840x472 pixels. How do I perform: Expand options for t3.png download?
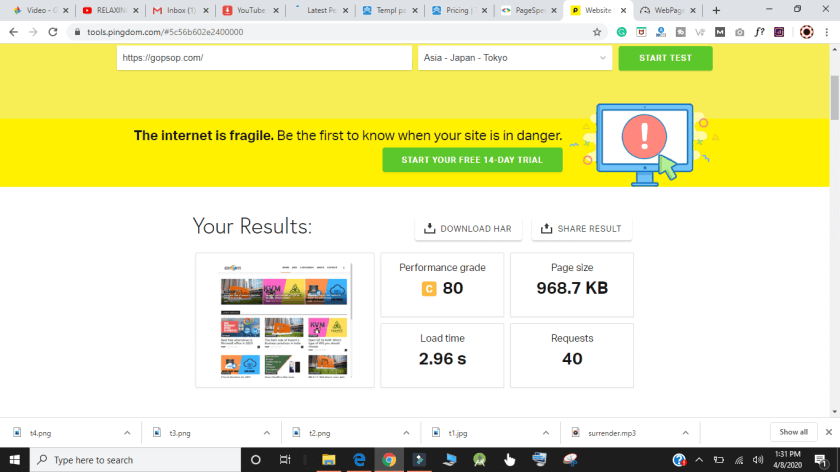(267, 433)
